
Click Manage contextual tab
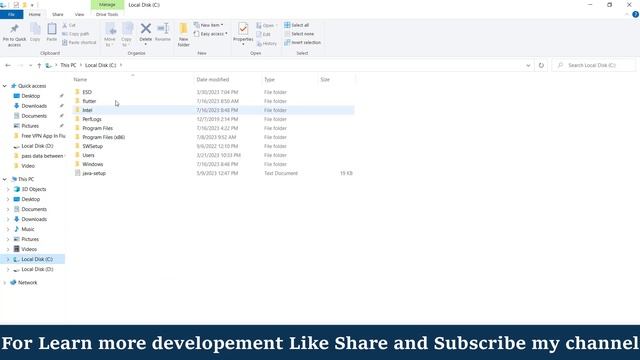pyautogui.click(x=107, y=5)
